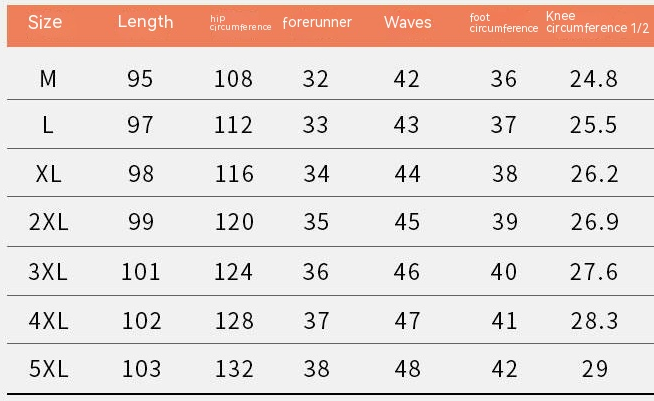Select the hip circumference header

(x=240, y=23)
